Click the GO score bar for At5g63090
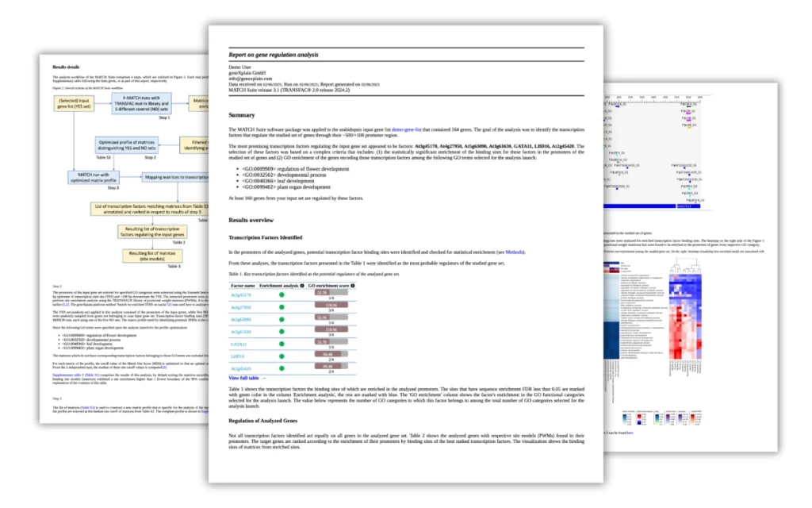Screen dimensions: 812x508 [331, 317]
